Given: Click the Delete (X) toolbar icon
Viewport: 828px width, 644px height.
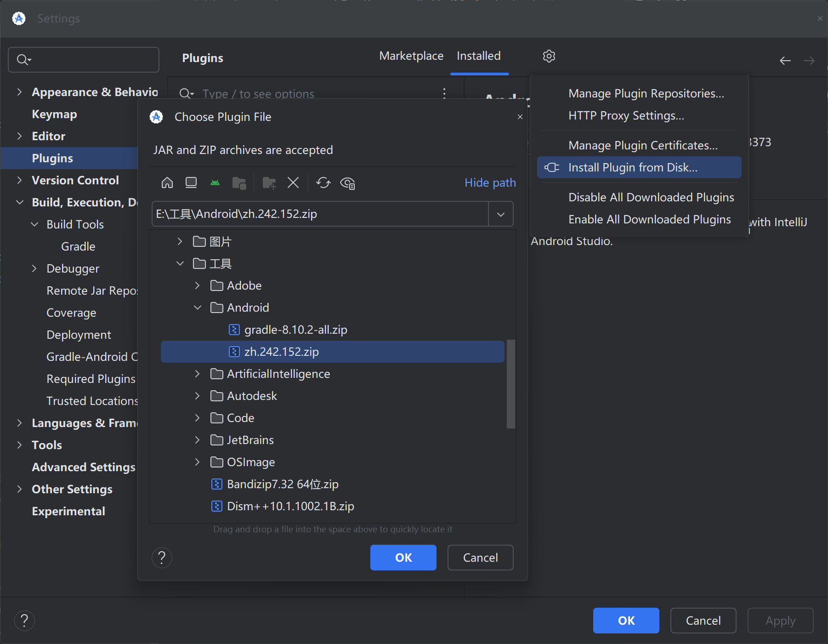Looking at the screenshot, I should coord(293,183).
